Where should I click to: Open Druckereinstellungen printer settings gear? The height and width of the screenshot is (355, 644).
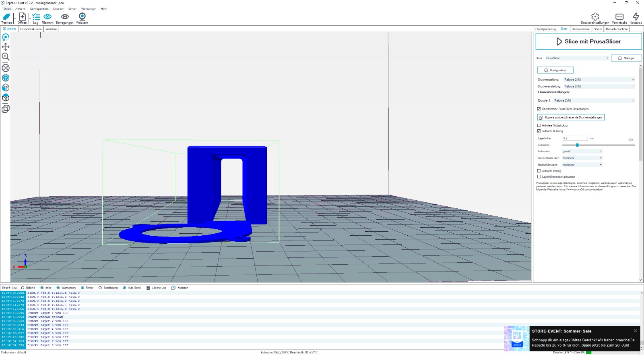pyautogui.click(x=595, y=17)
